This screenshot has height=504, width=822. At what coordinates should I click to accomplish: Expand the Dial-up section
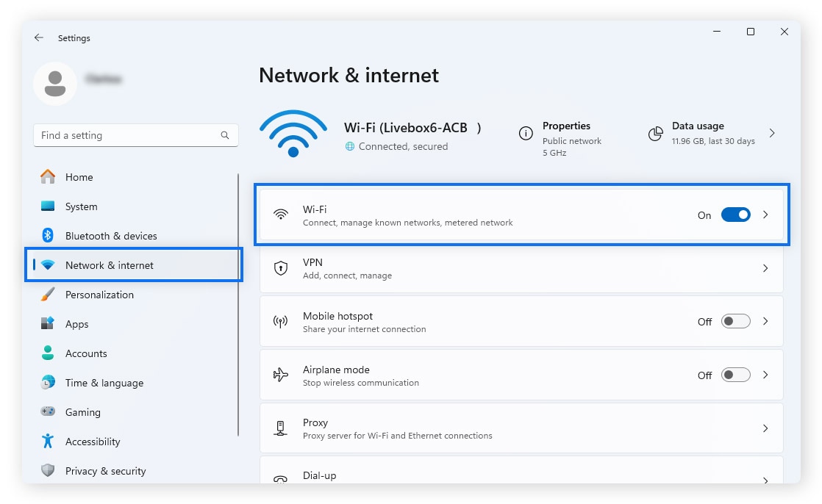click(765, 478)
